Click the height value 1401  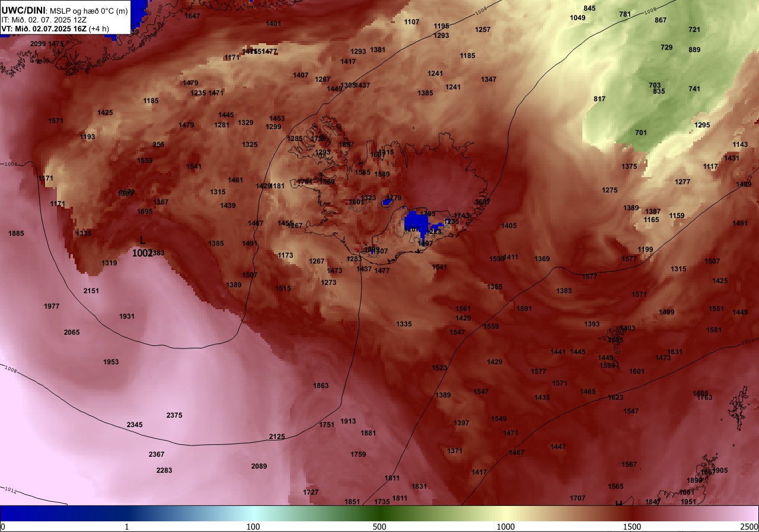pyautogui.click(x=273, y=24)
